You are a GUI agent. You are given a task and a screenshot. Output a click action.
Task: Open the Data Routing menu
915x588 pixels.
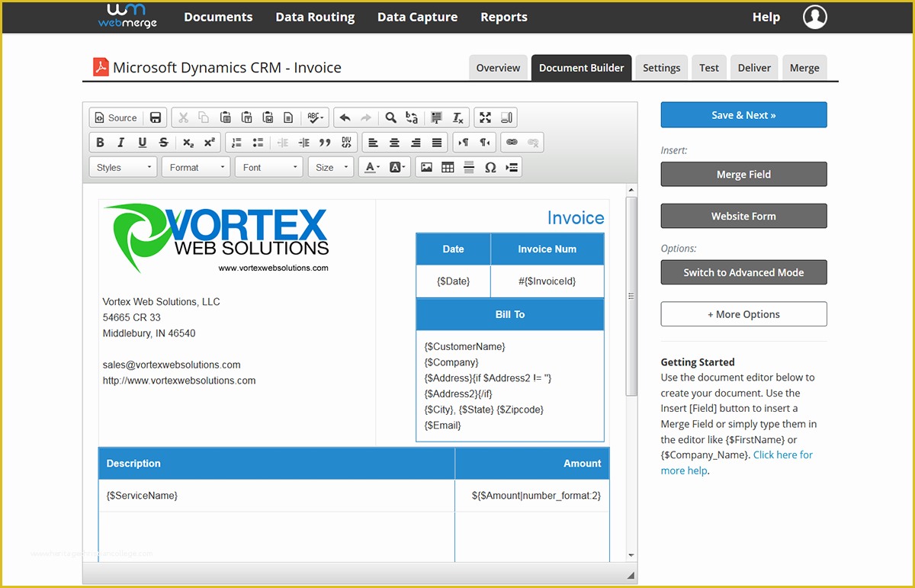coord(315,17)
